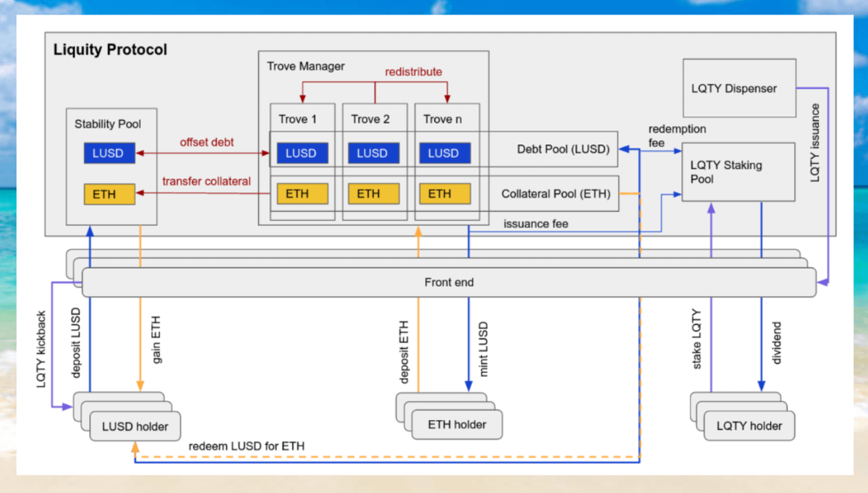Click the LQTY Dispenser box
Image resolution: width=868 pixels, height=493 pixels.
(739, 88)
